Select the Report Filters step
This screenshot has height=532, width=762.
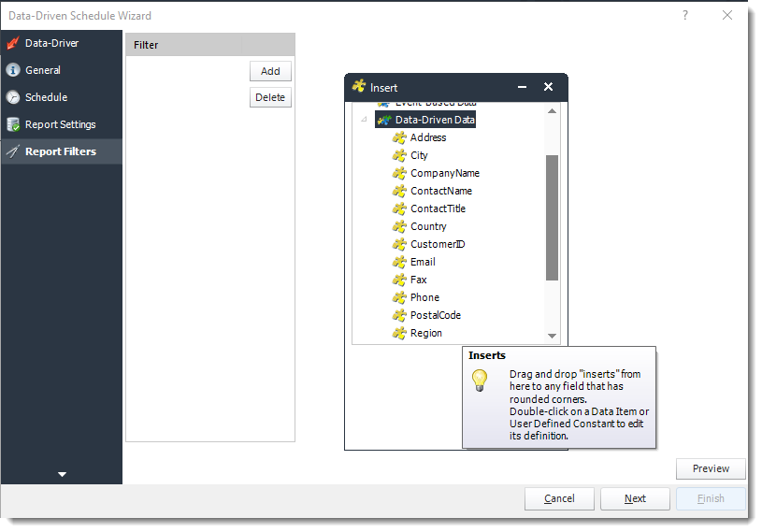[x=62, y=151]
